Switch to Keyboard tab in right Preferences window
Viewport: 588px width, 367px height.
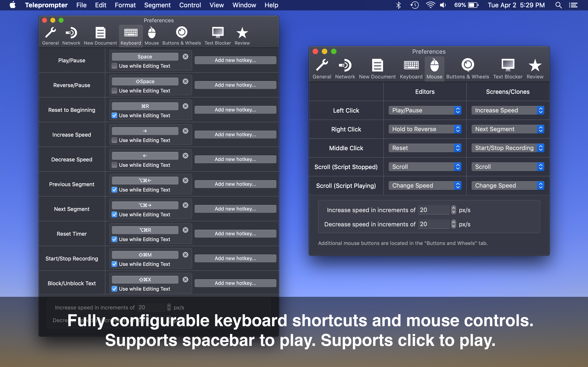411,68
